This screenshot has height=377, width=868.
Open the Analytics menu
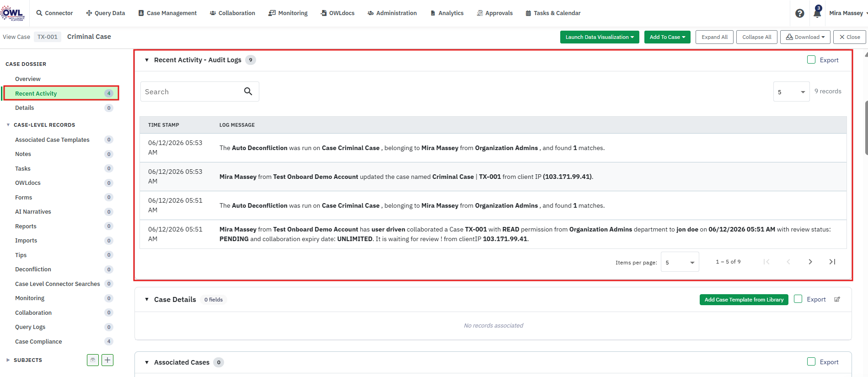click(447, 13)
